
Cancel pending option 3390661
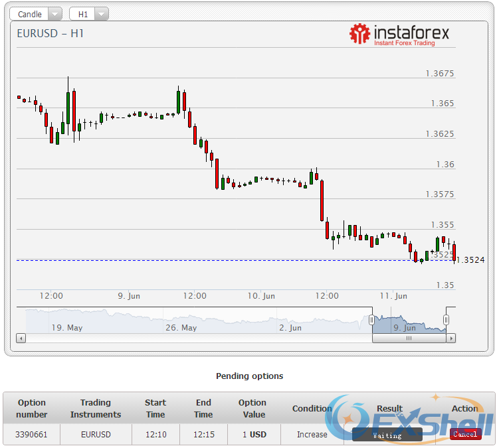click(x=465, y=434)
